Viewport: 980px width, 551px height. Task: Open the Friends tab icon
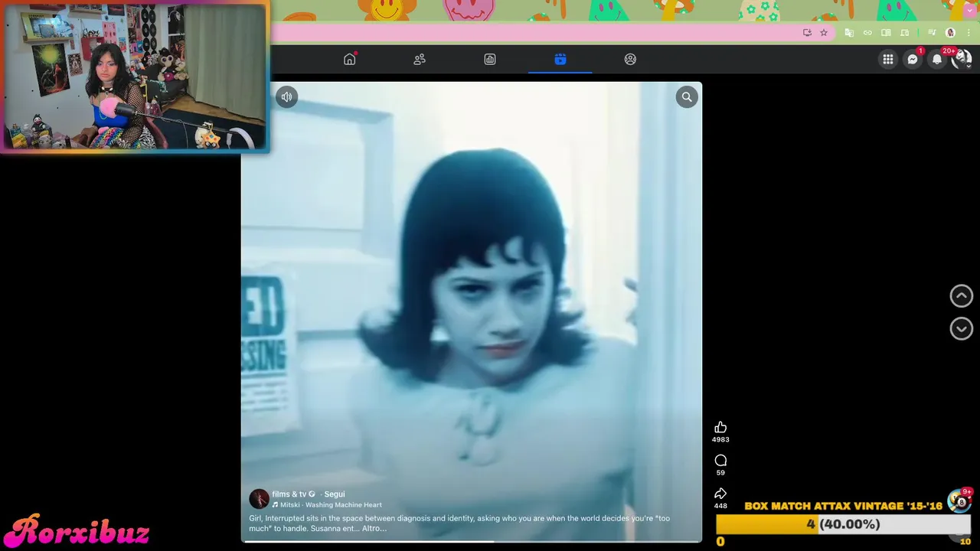(x=420, y=59)
